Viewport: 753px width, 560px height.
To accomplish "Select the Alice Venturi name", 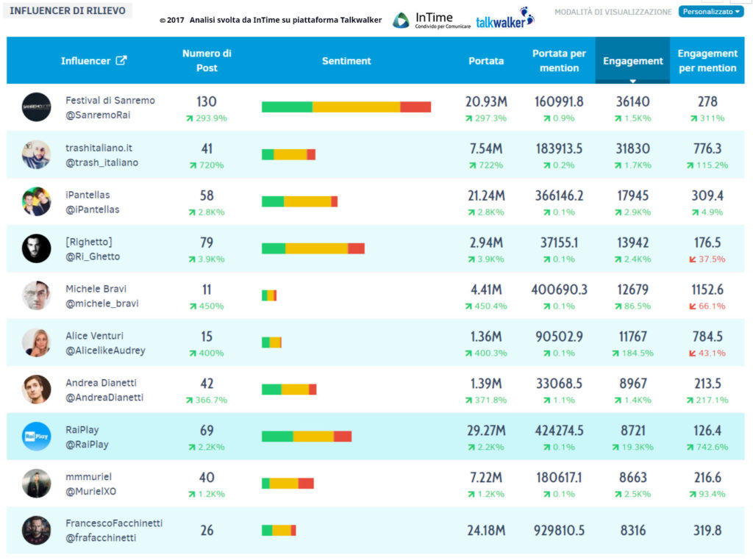I will [94, 337].
